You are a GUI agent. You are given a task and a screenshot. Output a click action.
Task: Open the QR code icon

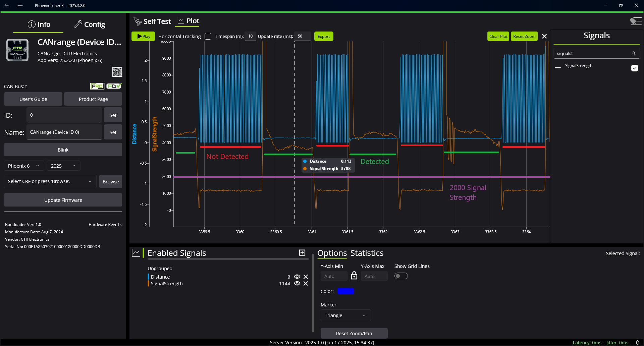click(x=117, y=72)
